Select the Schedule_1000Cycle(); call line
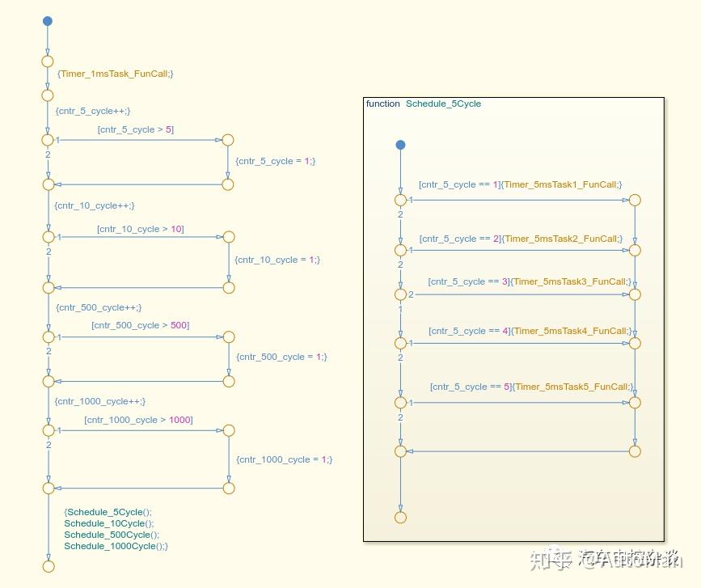Viewport: 701px width, 588px height. click(x=116, y=546)
